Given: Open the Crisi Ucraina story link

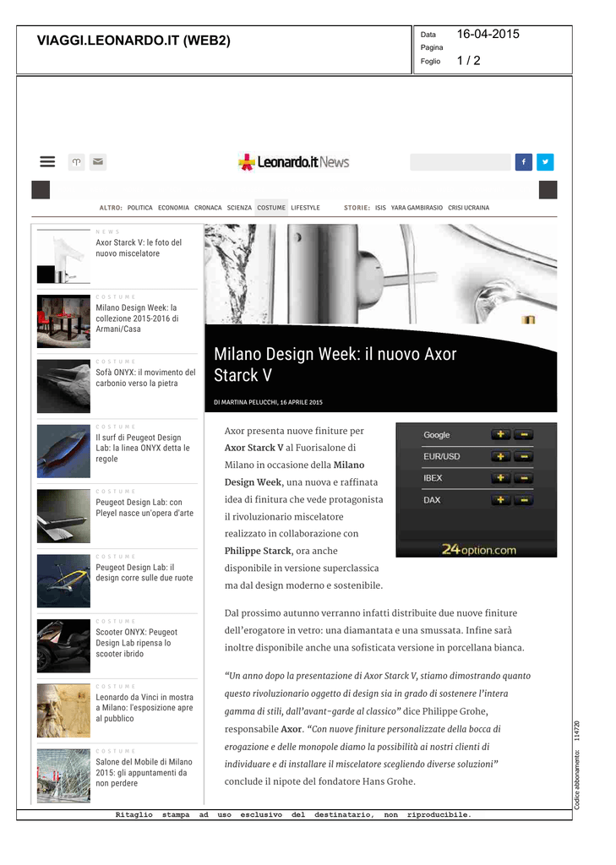Looking at the screenshot, I should coord(469,208).
